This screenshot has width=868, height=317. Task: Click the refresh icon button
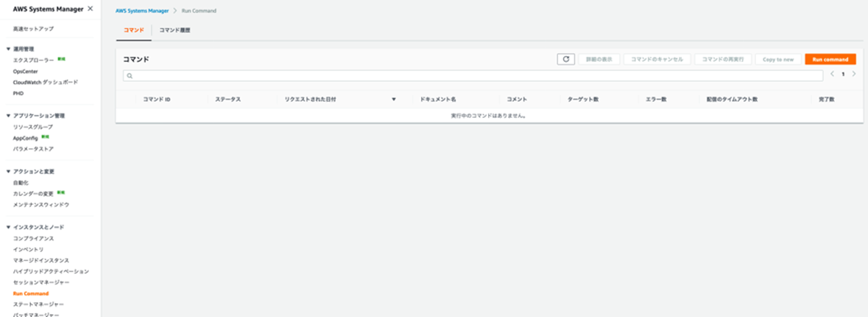tap(565, 59)
